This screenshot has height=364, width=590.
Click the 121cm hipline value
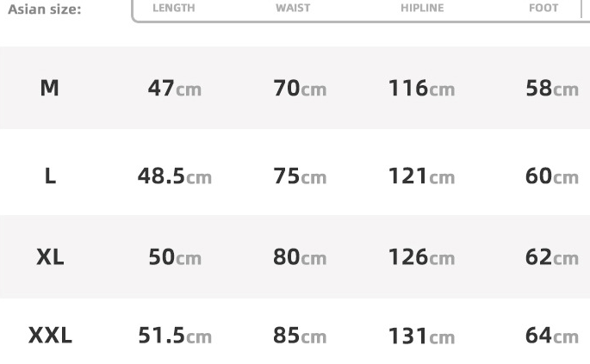pos(421,176)
